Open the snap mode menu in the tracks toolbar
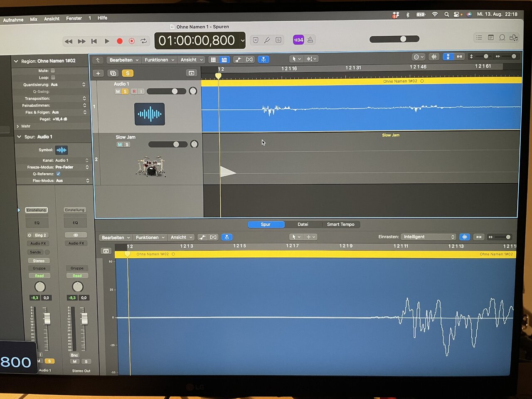Screen dimensions: 532x399 click(x=418, y=57)
